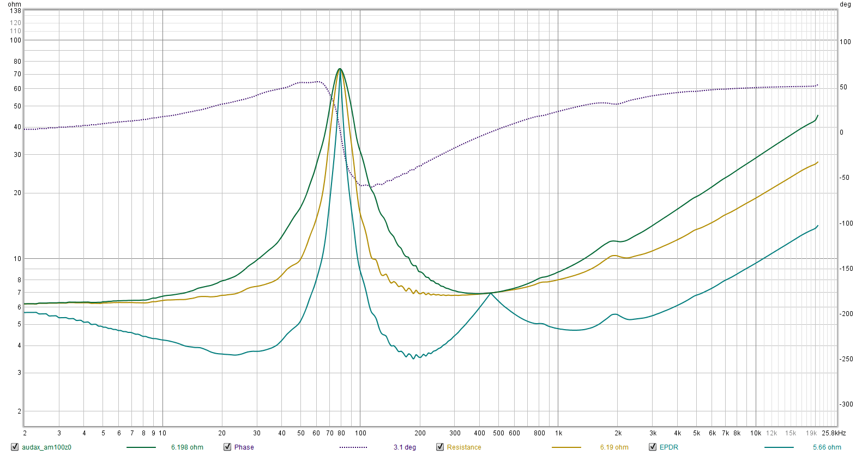Click the 20 label on ohm axis
Viewport: 868px width, 455px height.
coord(17,193)
